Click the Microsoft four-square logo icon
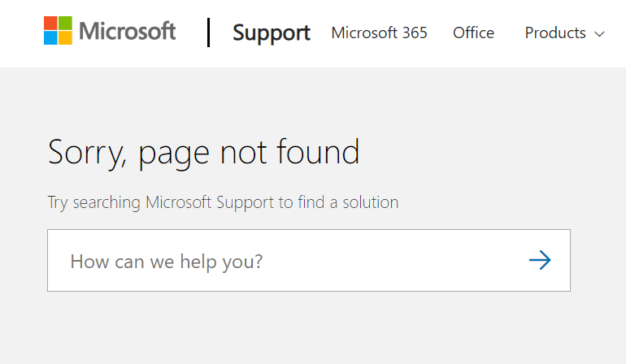Viewport: 626px width, 364px height. click(x=58, y=31)
